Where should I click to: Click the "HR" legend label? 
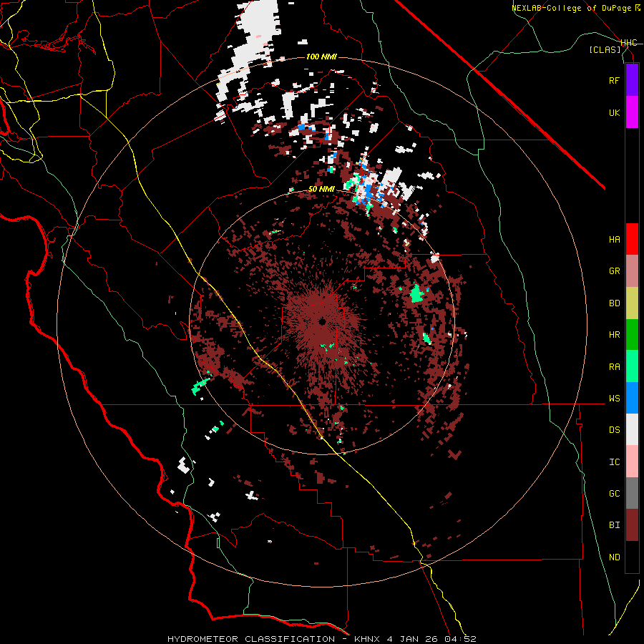tap(614, 335)
